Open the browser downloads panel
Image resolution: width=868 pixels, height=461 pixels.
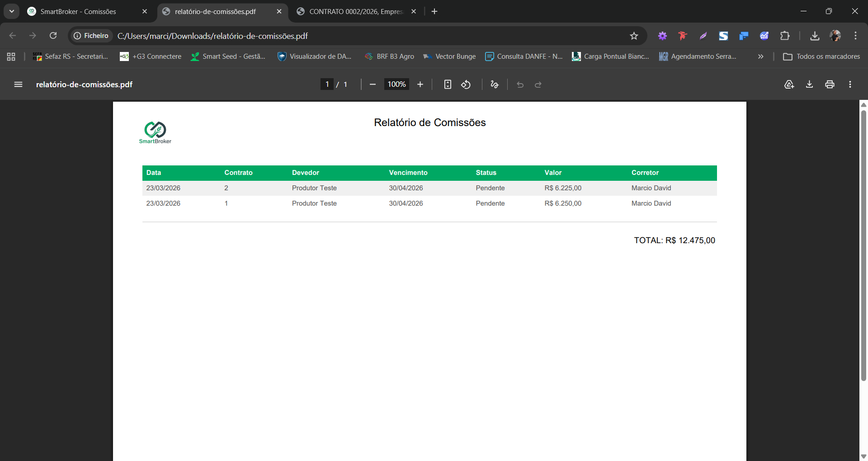click(815, 36)
